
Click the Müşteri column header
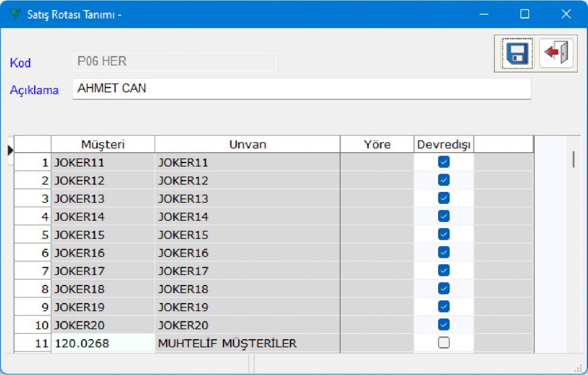click(x=103, y=144)
